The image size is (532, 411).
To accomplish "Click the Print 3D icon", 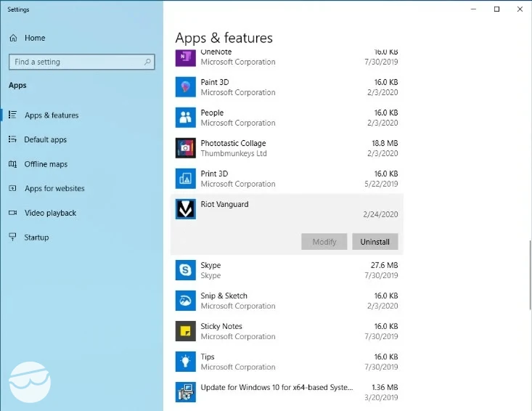I will coord(186,179).
